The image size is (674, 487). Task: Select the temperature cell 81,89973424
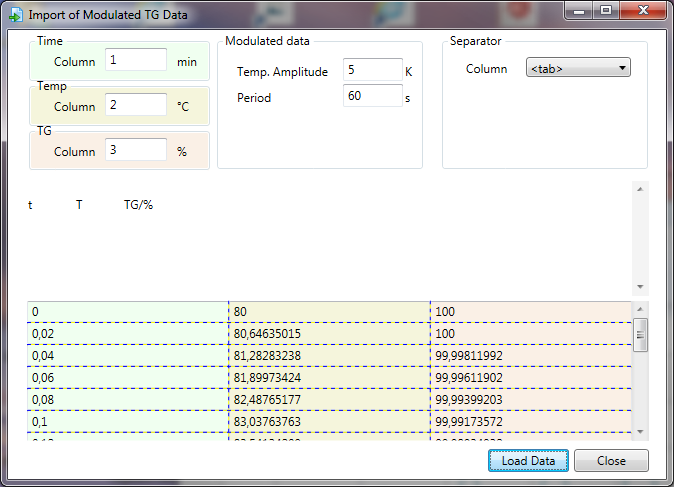(x=330, y=377)
